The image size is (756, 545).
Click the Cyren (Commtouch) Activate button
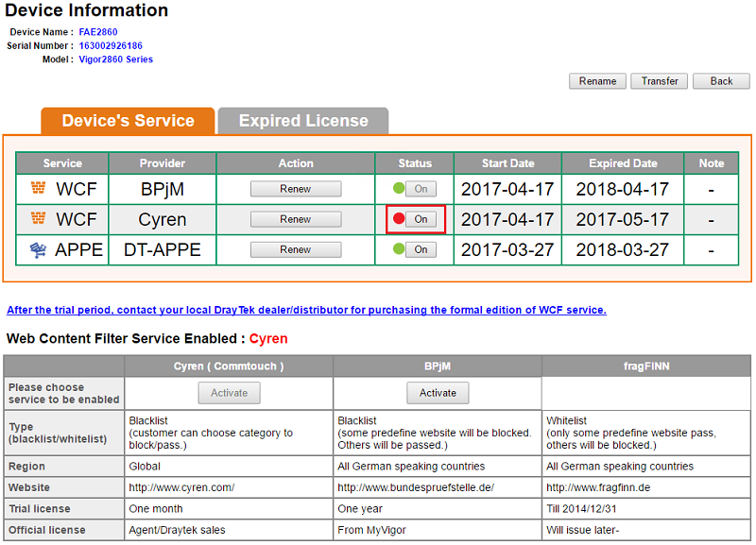pos(229,393)
